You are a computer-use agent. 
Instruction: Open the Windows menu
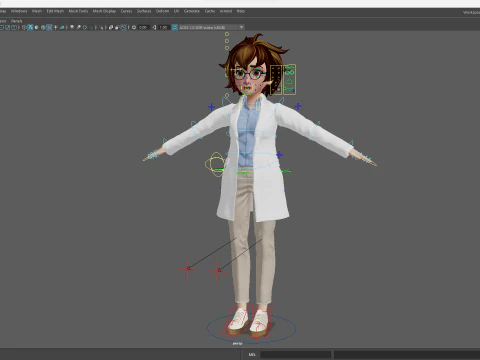(x=19, y=11)
